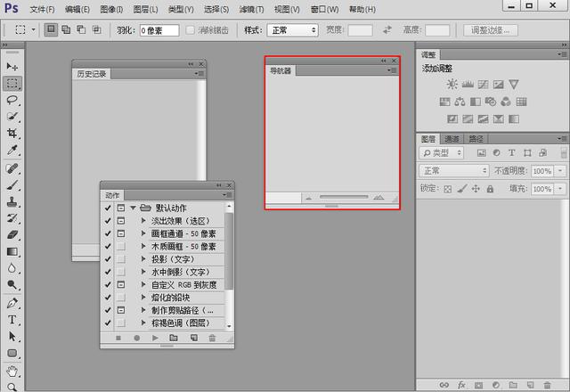
Task: Toggle dialog box for 自定义 RGB 到灰度
Action: (x=121, y=284)
